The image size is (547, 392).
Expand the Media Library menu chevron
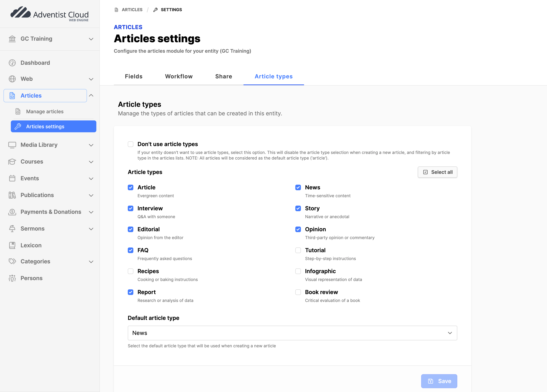pyautogui.click(x=91, y=145)
